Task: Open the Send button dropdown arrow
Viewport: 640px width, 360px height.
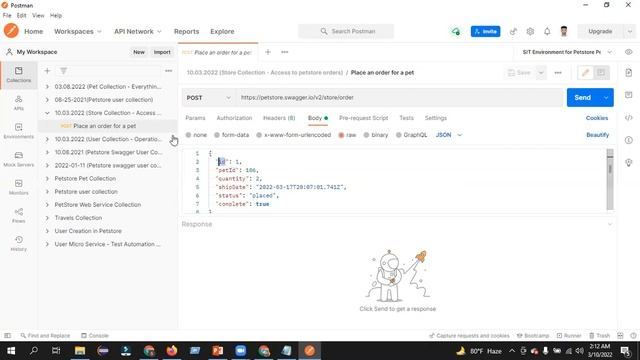Action: pos(606,98)
